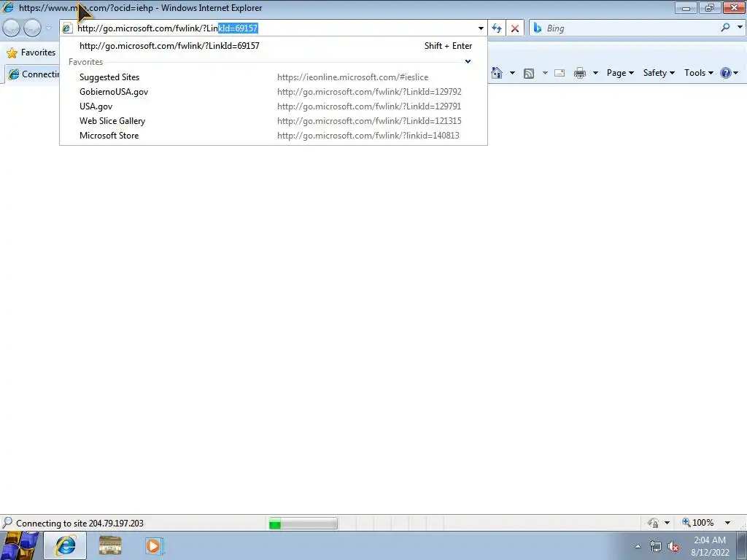Screen dimensions: 747x560
Task: Open the Page menu
Action: coord(620,73)
